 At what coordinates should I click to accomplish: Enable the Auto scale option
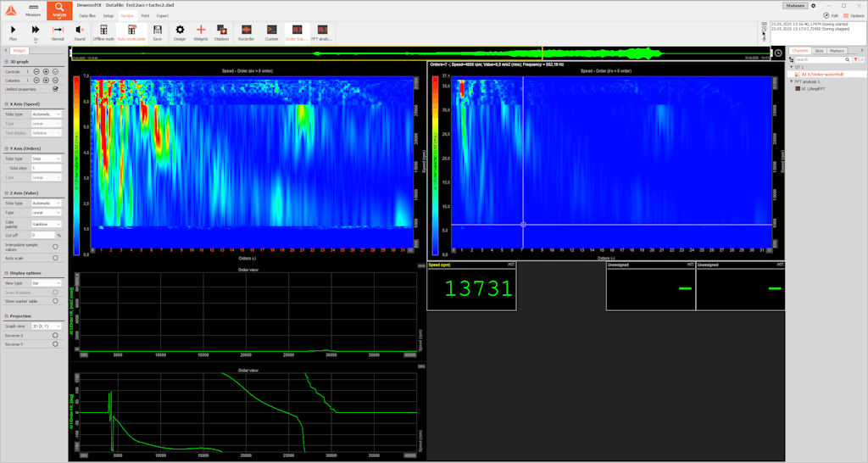pyautogui.click(x=55, y=258)
